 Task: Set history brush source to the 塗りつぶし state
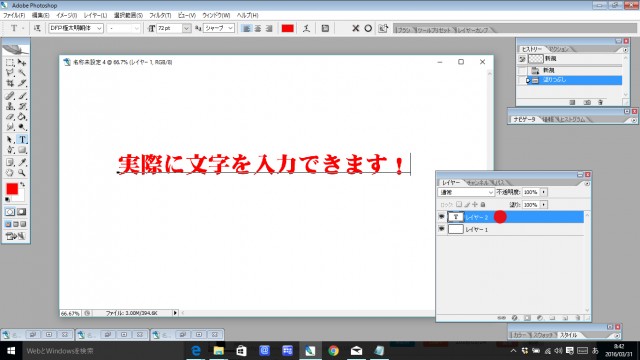[522, 80]
